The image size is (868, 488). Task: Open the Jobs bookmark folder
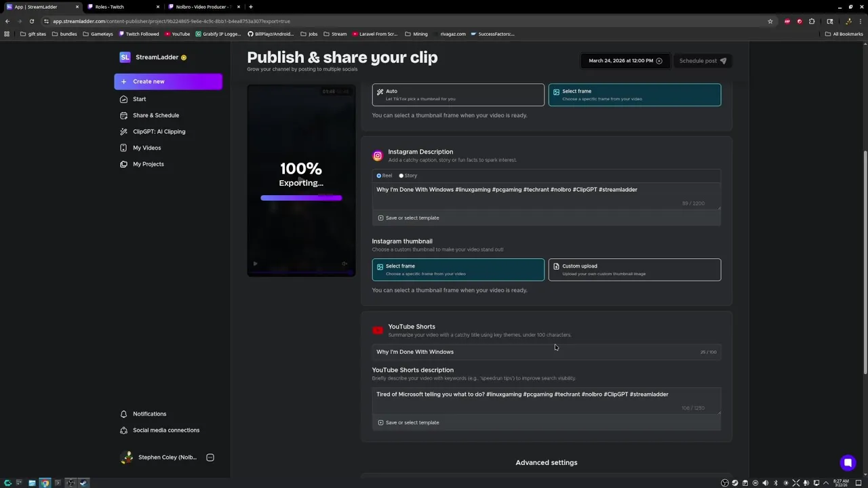(x=309, y=34)
